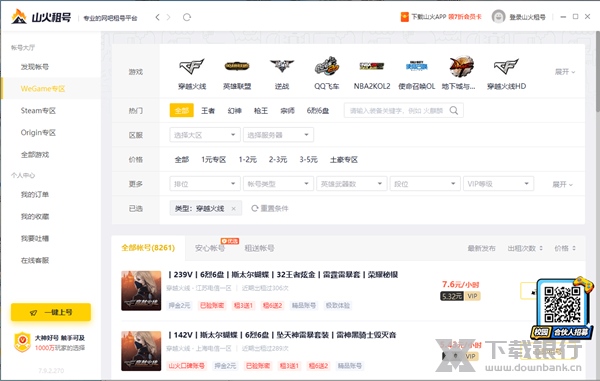Select the 3-5元 price filter
600x381 pixels.
[308, 160]
